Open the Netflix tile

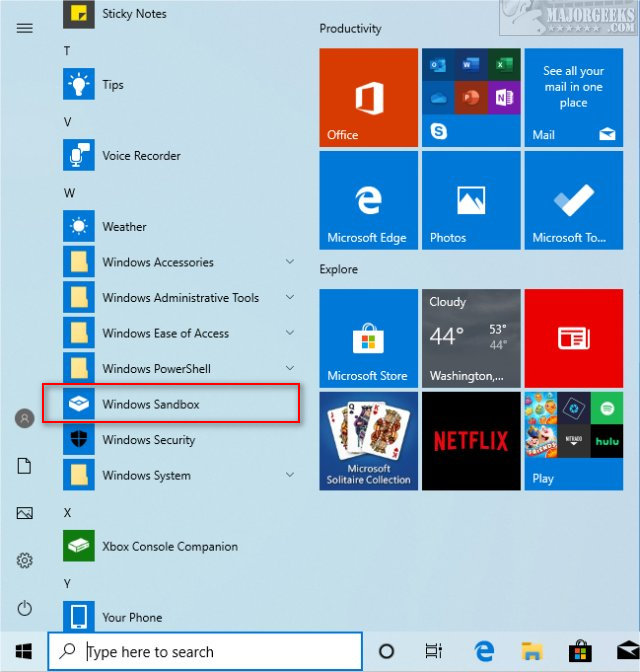(471, 441)
